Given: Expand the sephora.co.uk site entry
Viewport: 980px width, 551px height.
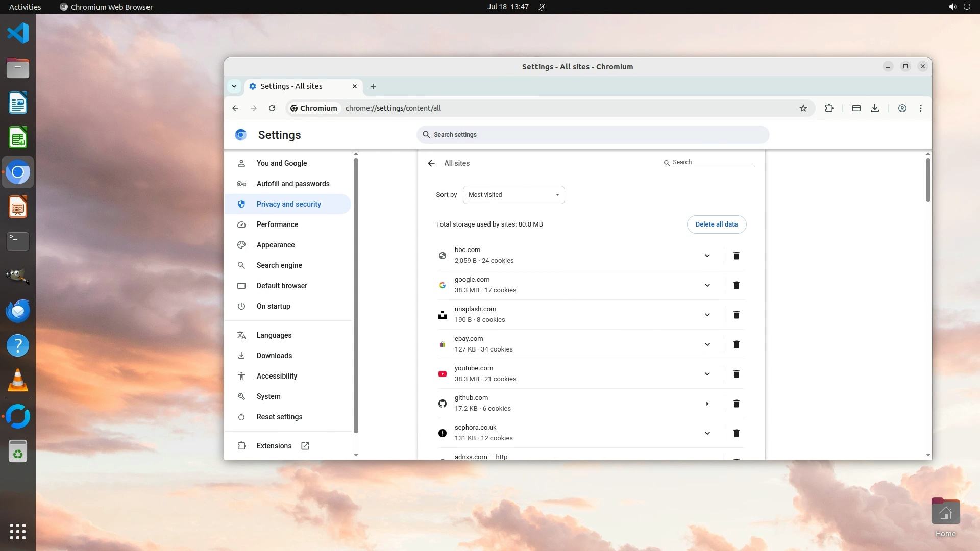Looking at the screenshot, I should [707, 433].
